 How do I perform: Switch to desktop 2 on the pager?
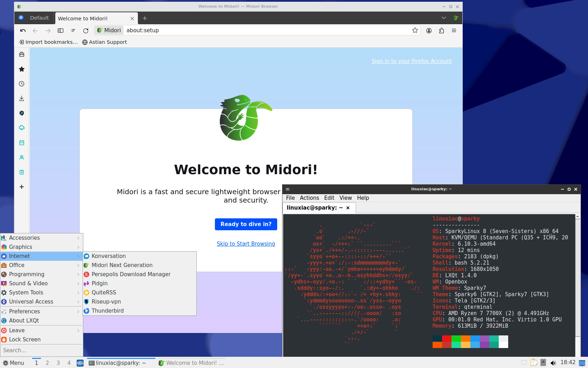pyautogui.click(x=47, y=363)
